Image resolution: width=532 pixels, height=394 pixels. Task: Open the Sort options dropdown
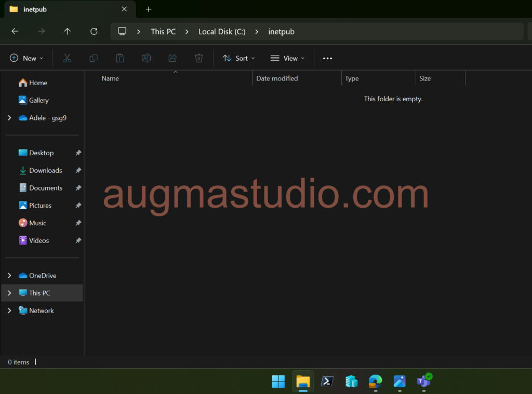[239, 58]
